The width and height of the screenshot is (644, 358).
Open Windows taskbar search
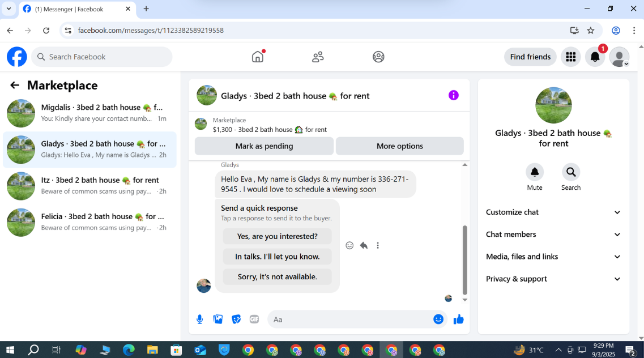(33, 350)
